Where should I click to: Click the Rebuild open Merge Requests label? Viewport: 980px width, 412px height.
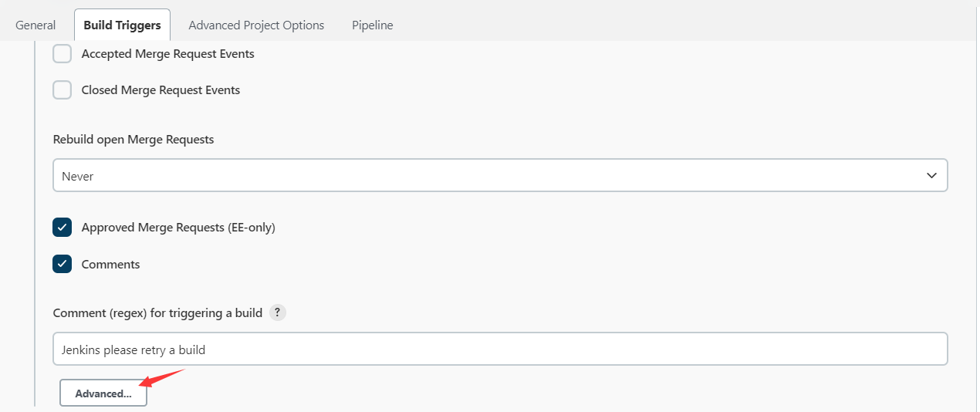[x=133, y=140]
